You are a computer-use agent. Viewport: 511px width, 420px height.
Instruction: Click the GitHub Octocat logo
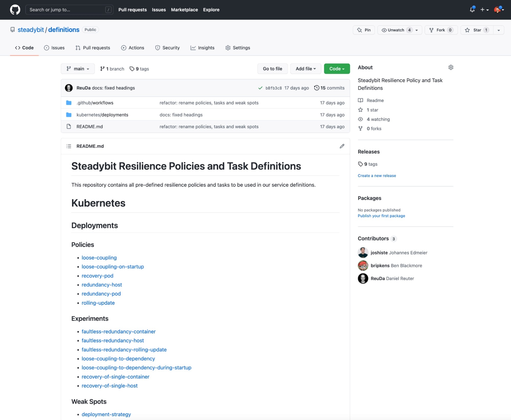tap(15, 10)
